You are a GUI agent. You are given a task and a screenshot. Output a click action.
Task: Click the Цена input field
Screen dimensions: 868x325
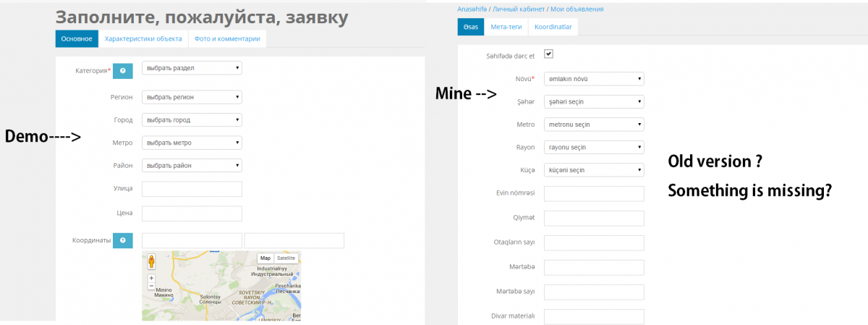[x=192, y=214]
